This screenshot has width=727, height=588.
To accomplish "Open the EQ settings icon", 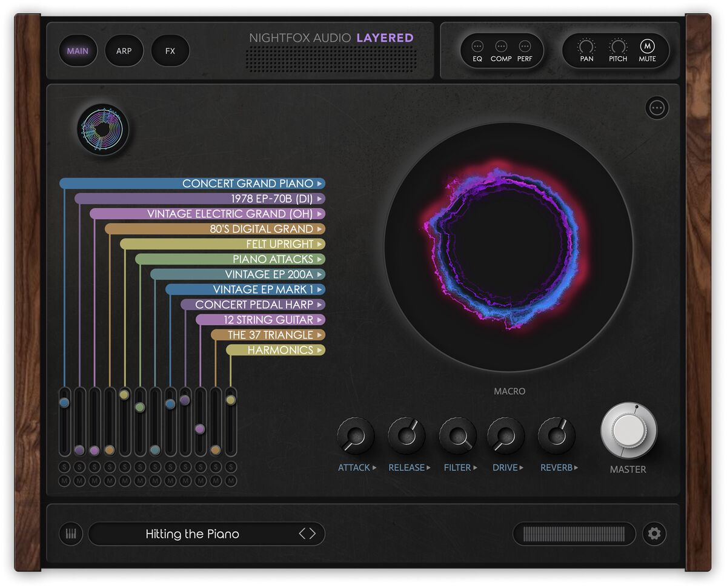I will [x=477, y=46].
